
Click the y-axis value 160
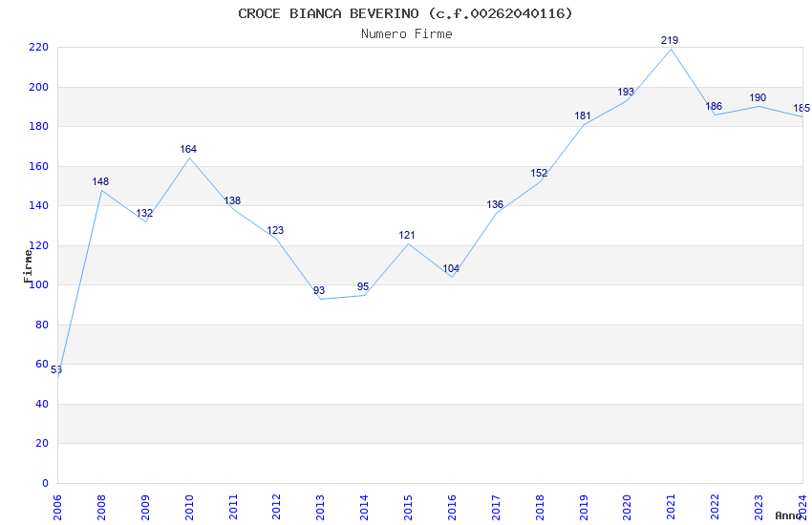[39, 166]
